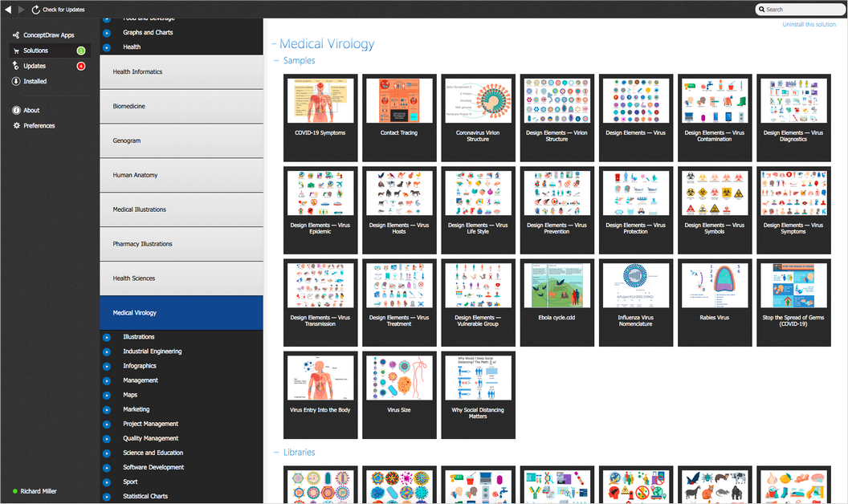
Task: Click Uninstall this solution link
Action: 809,24
